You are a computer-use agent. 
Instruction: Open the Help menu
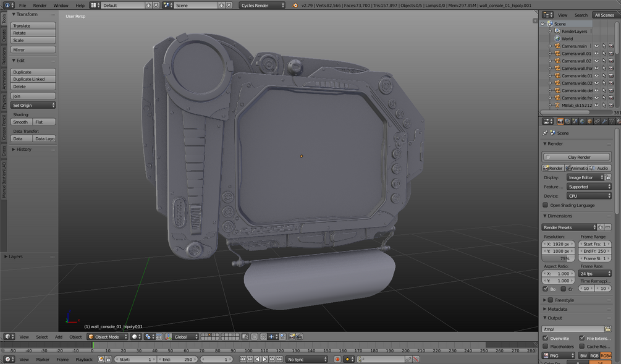pyautogui.click(x=80, y=6)
